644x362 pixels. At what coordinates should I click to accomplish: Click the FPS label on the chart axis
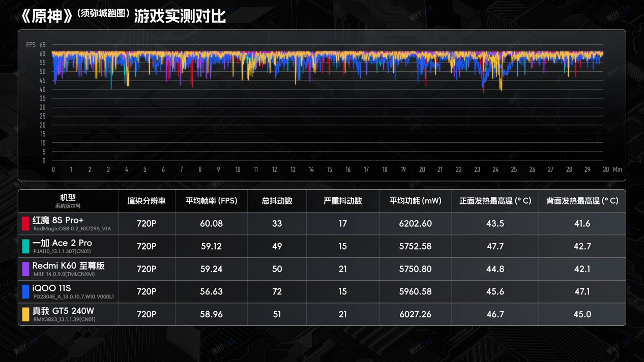[31, 45]
